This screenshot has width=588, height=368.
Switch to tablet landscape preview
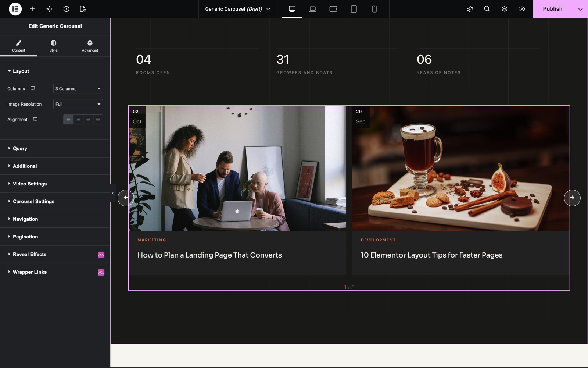coord(333,9)
